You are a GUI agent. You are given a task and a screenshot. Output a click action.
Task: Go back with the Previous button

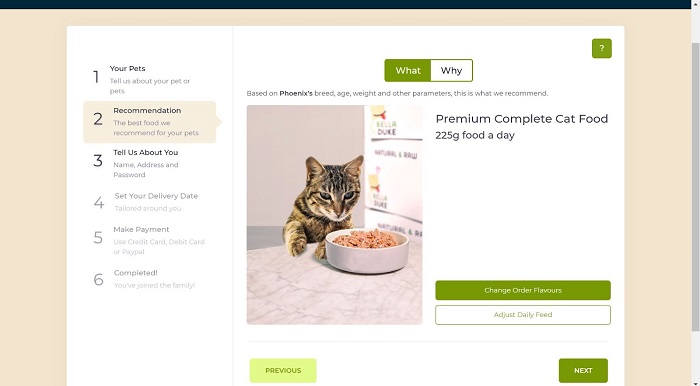(283, 370)
